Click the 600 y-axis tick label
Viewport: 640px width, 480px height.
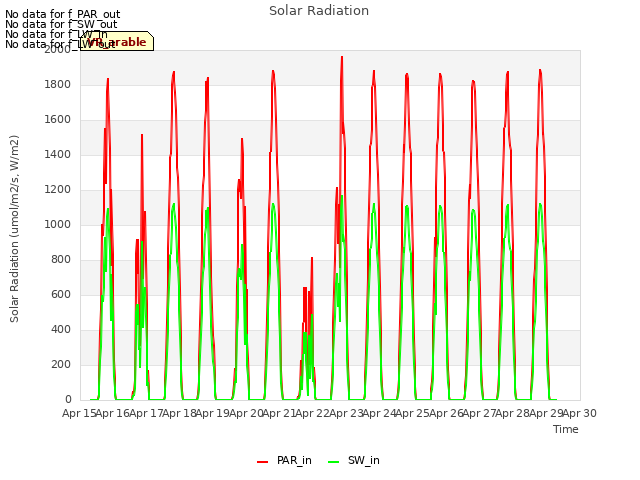[x=61, y=294]
